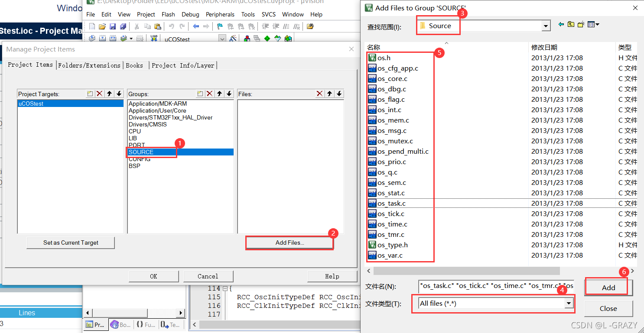Click the Insert Bookmark flag icon
Image resolution: width=644 pixels, height=333 pixels.
click(x=220, y=26)
